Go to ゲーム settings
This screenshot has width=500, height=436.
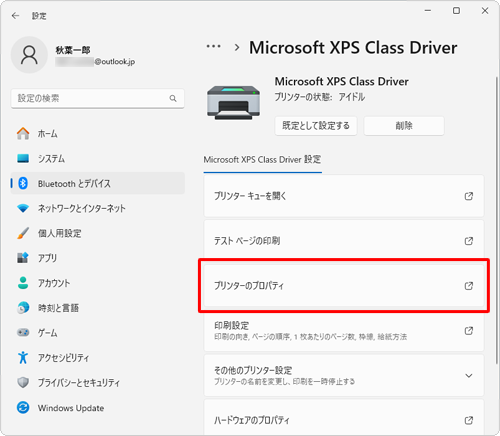(98, 333)
